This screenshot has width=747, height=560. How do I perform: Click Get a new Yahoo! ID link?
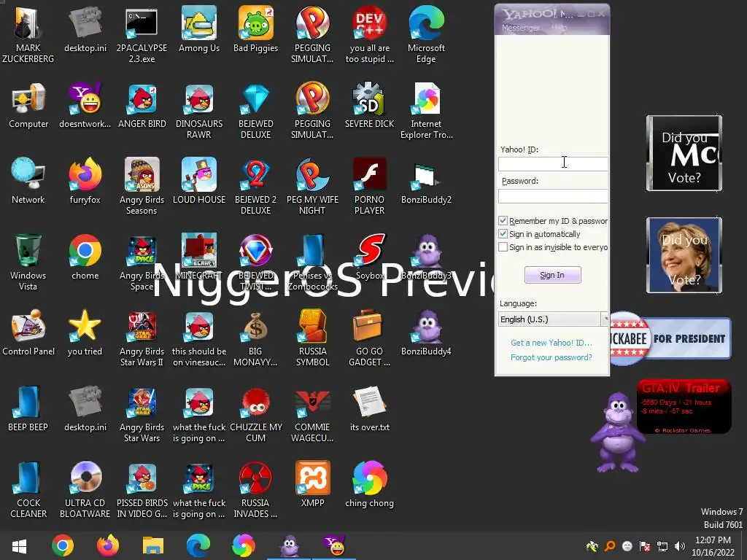[551, 343]
